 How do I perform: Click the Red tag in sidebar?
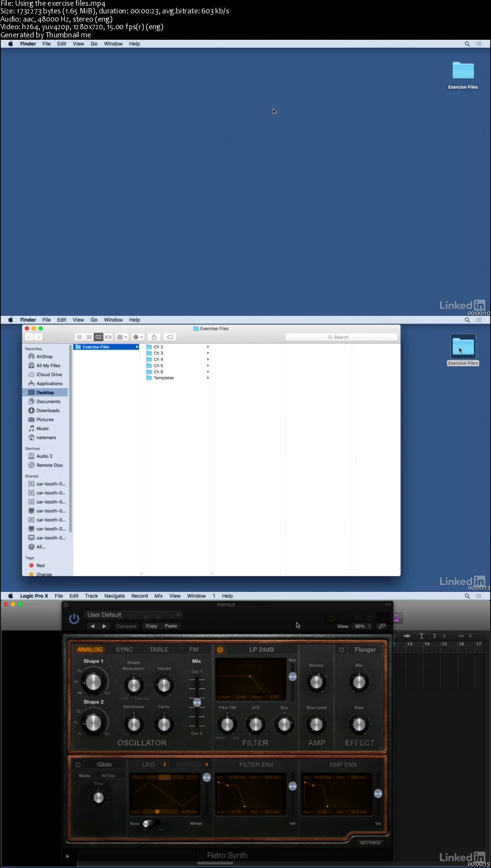click(x=40, y=566)
